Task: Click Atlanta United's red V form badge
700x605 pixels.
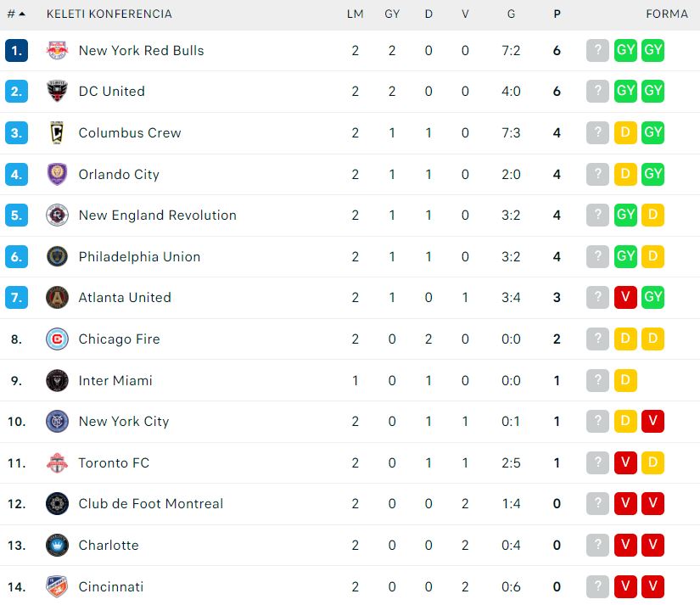Action: click(x=625, y=298)
